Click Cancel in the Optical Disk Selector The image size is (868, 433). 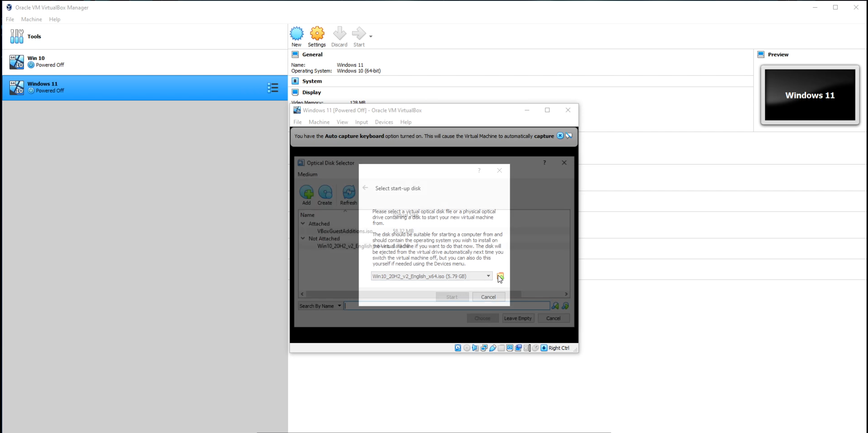[553, 318]
